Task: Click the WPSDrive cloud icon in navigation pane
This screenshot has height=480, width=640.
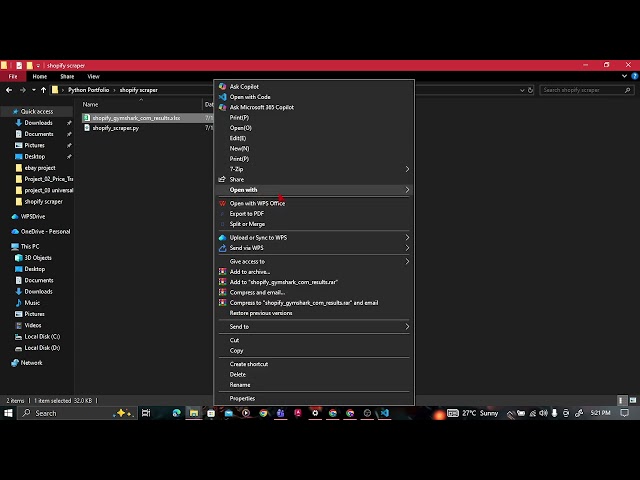Action: click(15, 217)
